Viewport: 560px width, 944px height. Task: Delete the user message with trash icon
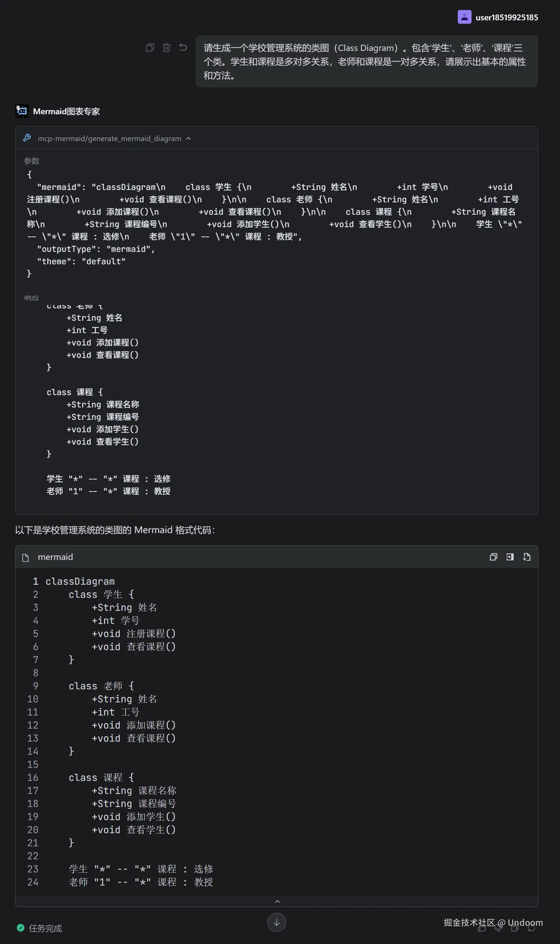[166, 47]
